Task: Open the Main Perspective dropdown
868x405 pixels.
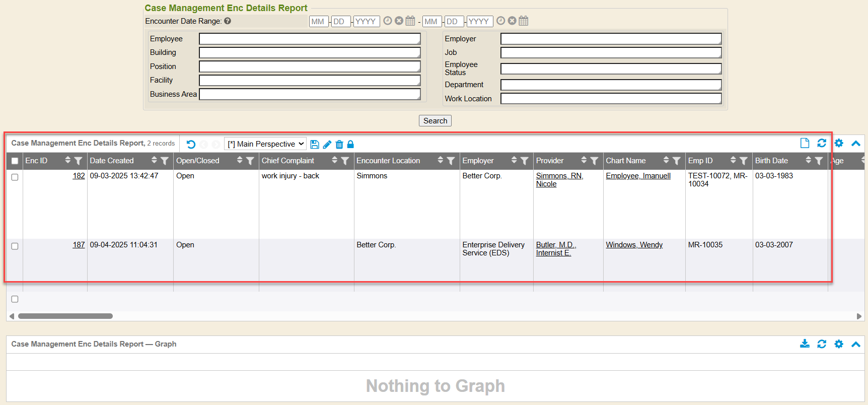Action: click(x=265, y=144)
